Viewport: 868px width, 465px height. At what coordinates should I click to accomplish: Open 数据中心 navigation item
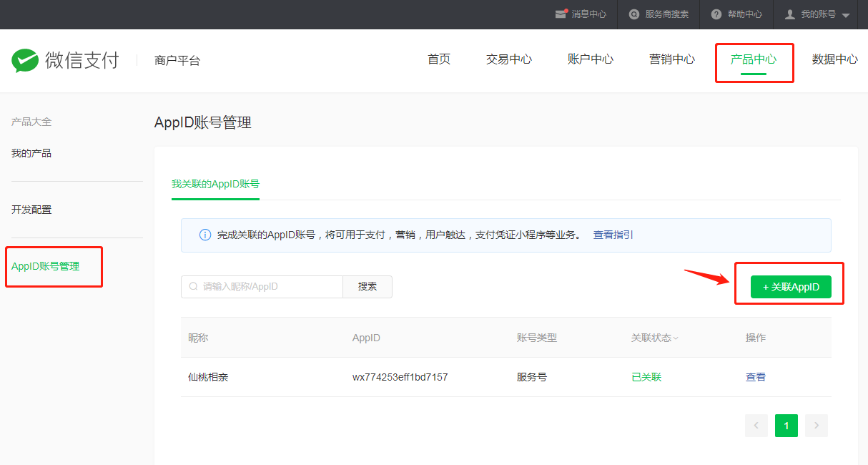point(835,59)
